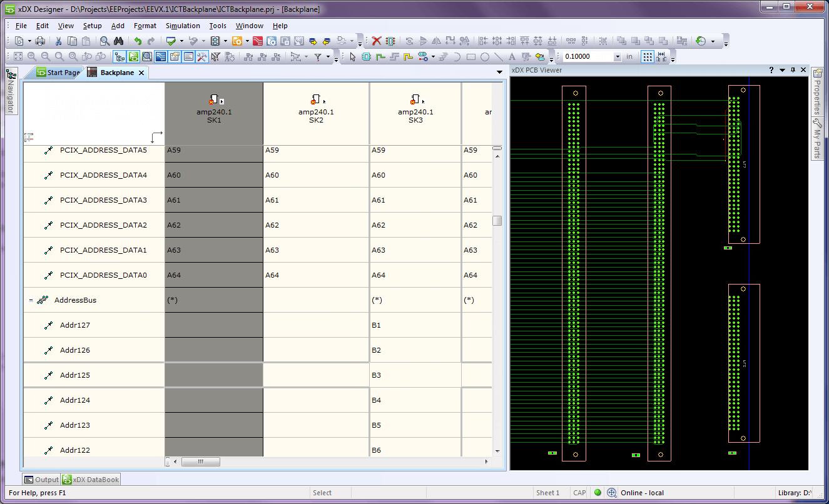This screenshot has width=829, height=504.
Task: Open the dropdown beside the verify checkmark icon
Action: pos(181,41)
